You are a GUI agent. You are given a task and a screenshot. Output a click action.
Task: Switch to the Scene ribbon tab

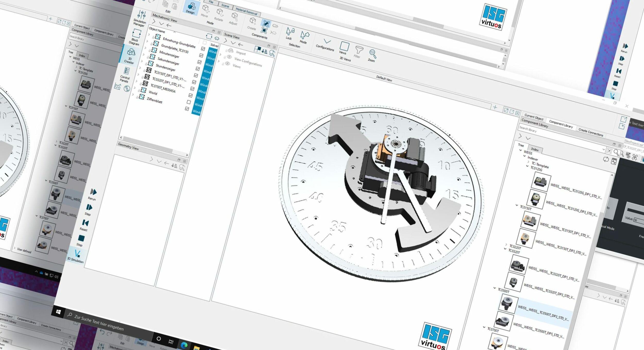(225, 6)
